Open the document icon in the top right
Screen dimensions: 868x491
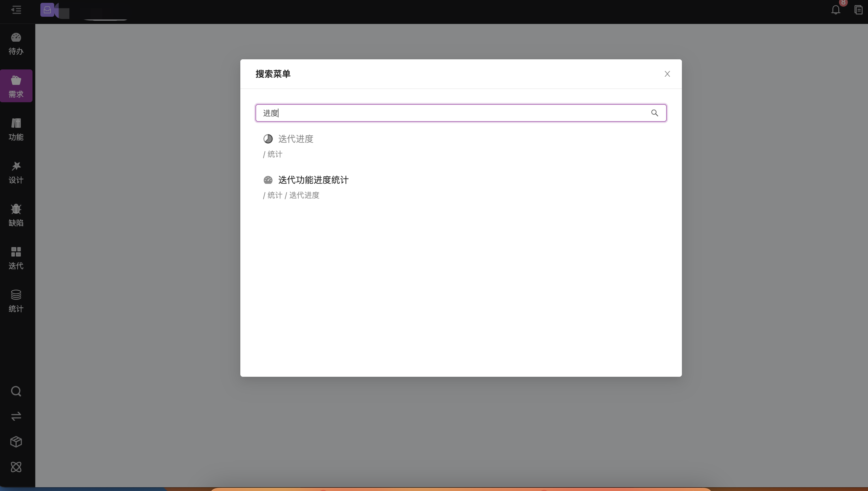coord(858,10)
